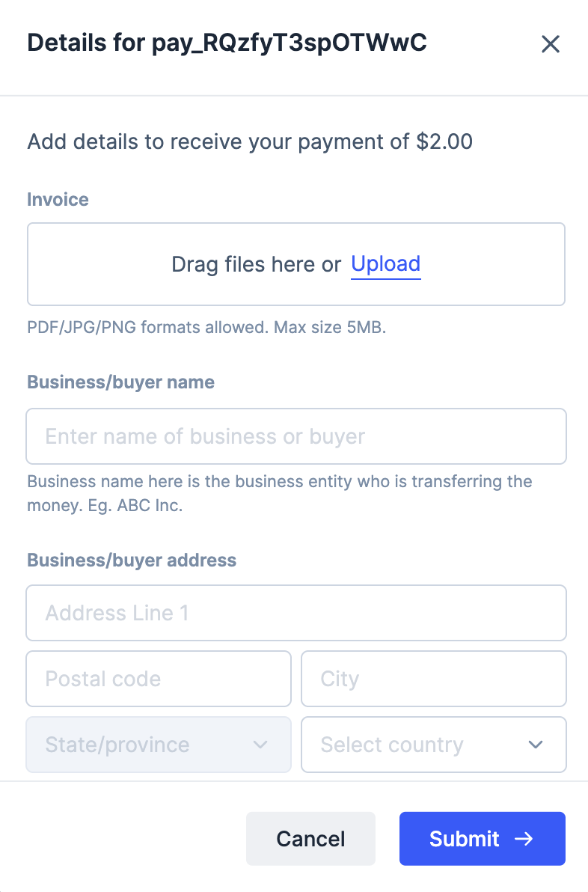Viewport: 588px width, 892px height.
Task: Click the close X icon on the dialog
Action: click(x=551, y=44)
